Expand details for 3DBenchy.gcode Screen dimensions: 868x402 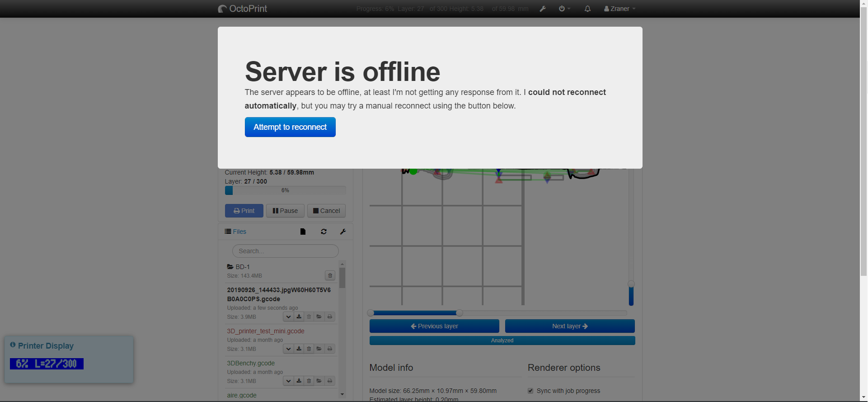(288, 381)
